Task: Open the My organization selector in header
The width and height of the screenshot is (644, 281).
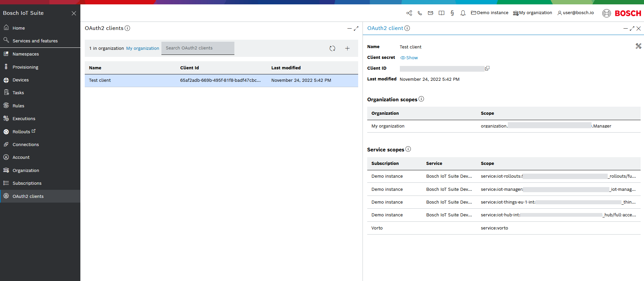Action: click(x=532, y=13)
